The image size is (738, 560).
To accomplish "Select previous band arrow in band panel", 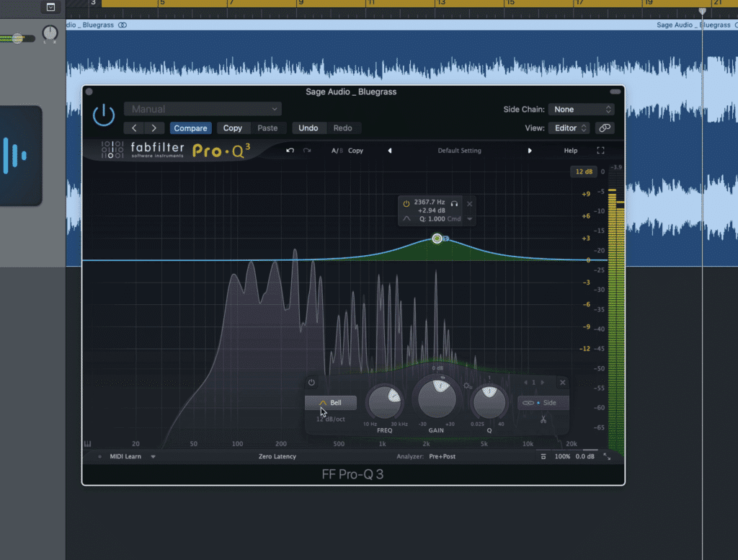I will tap(525, 383).
